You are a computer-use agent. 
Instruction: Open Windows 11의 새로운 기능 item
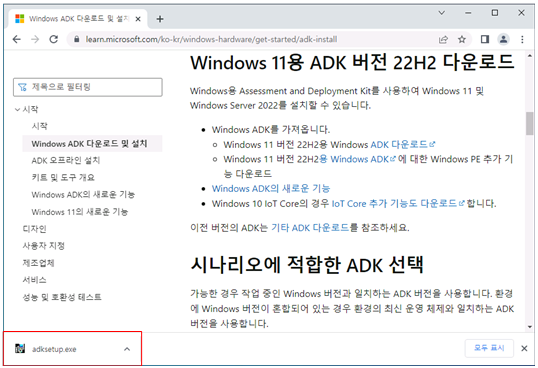tap(80, 212)
